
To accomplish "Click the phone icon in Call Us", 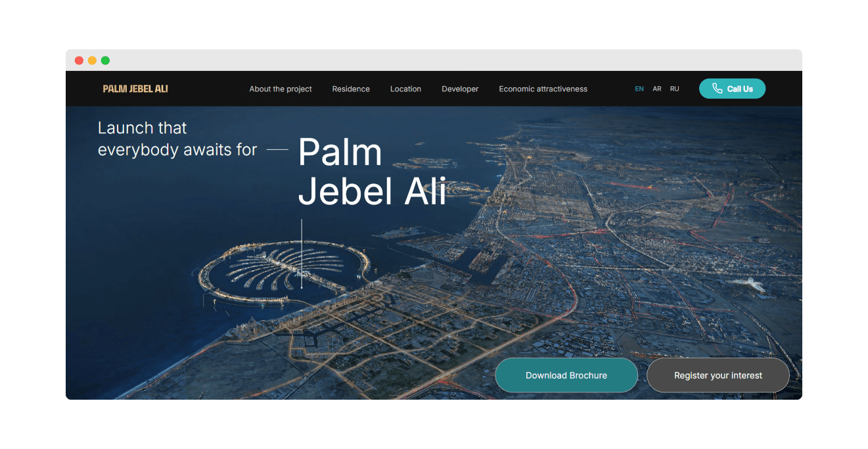I will pos(717,89).
